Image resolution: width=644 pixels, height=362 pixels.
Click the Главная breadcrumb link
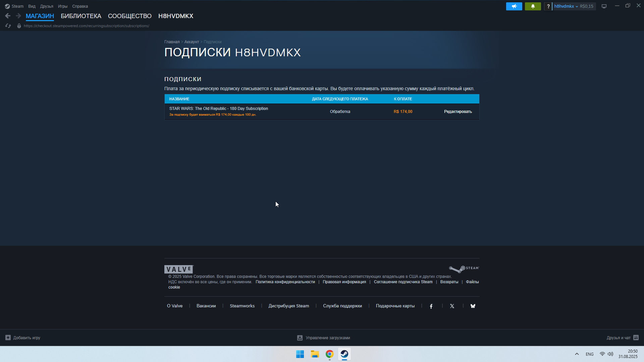(x=172, y=42)
